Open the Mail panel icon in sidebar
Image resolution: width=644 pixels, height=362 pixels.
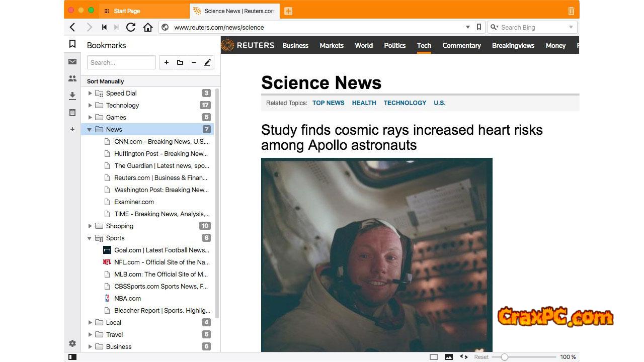[72, 62]
